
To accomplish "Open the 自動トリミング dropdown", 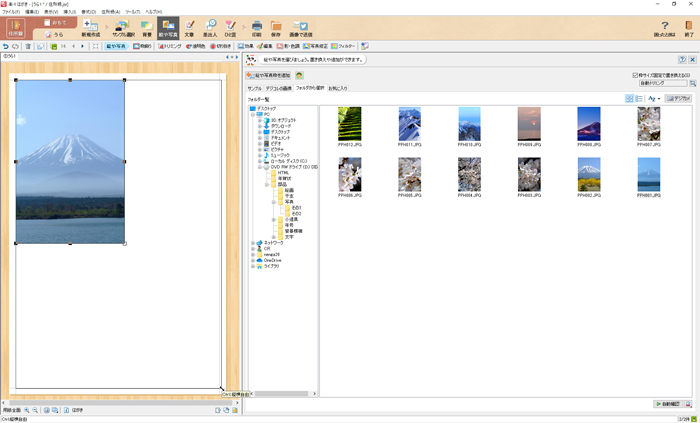I will [x=663, y=83].
